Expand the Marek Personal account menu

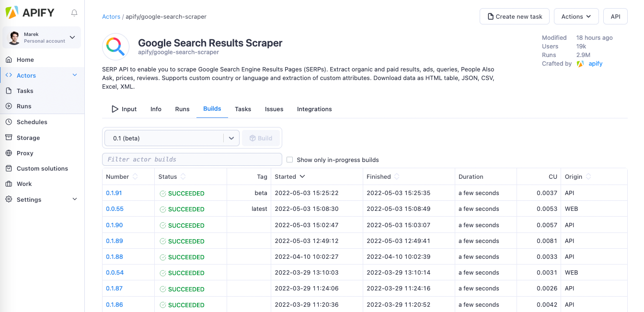41,37
